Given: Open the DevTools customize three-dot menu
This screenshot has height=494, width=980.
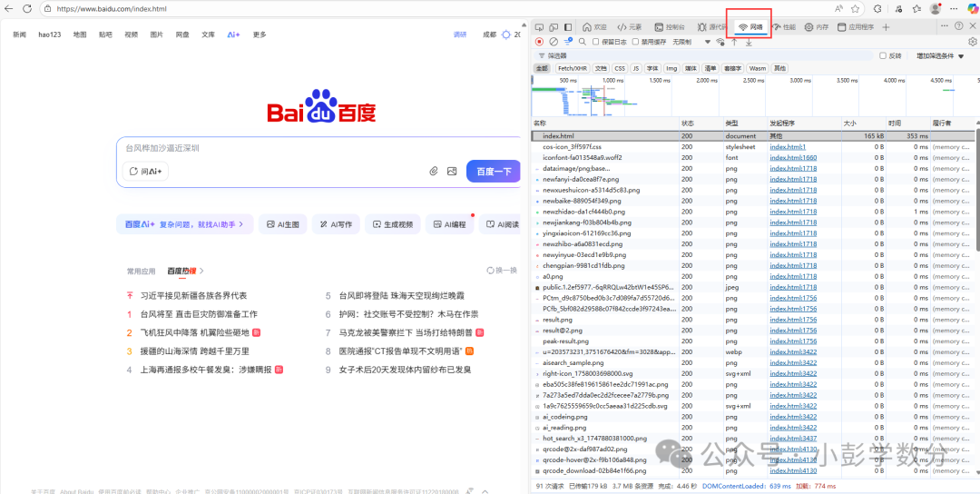Looking at the screenshot, I should pos(944,26).
